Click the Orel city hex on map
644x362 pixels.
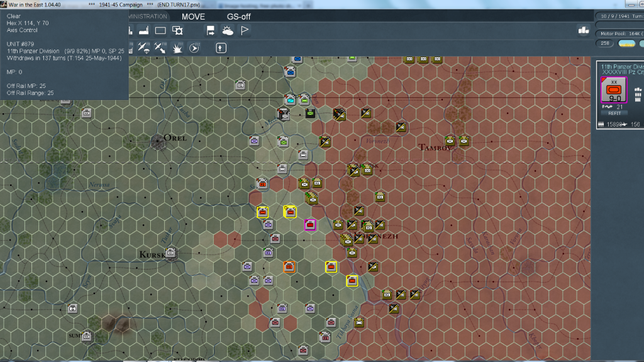(x=158, y=141)
